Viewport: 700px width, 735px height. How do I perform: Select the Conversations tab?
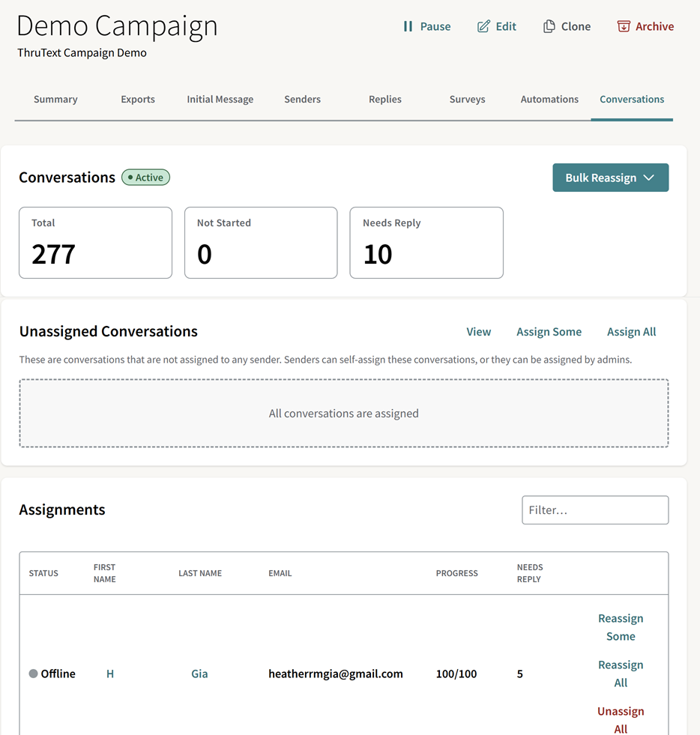[x=632, y=100]
